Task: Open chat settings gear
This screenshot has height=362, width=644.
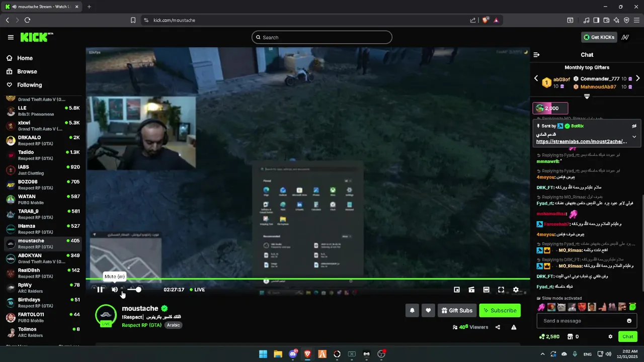Action: click(610, 336)
